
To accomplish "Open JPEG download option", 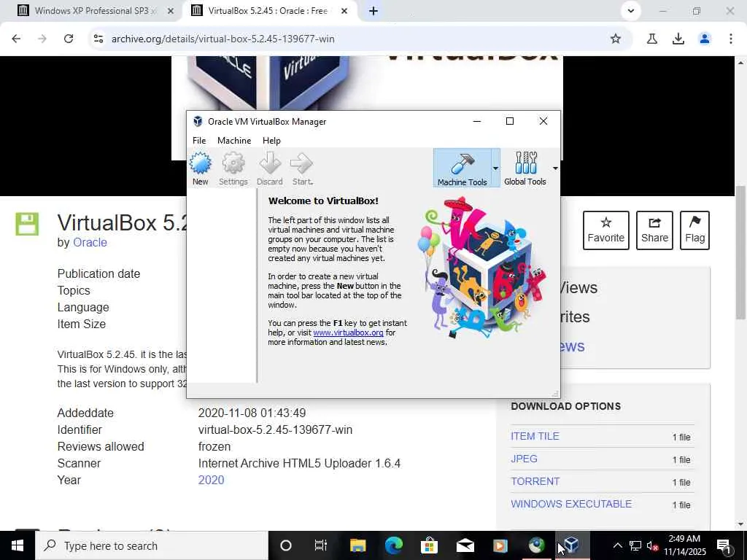I will (524, 459).
